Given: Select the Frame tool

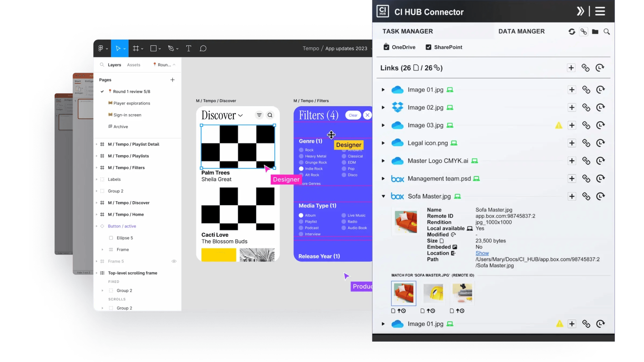Looking at the screenshot, I should pos(136,48).
